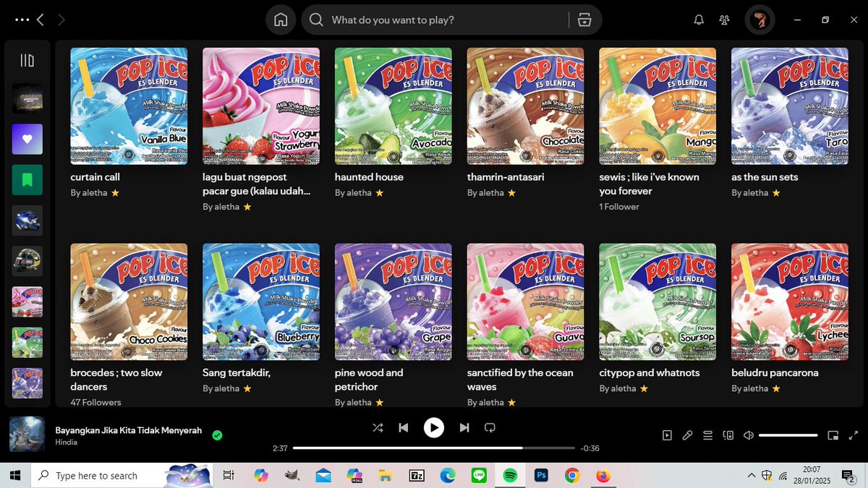Open the user profile avatar menu
This screenshot has height=488, width=868.
click(760, 20)
